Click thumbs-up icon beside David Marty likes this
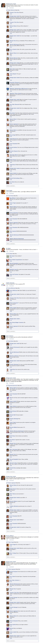The height and width of the screenshot is (644, 44). (7, 341)
